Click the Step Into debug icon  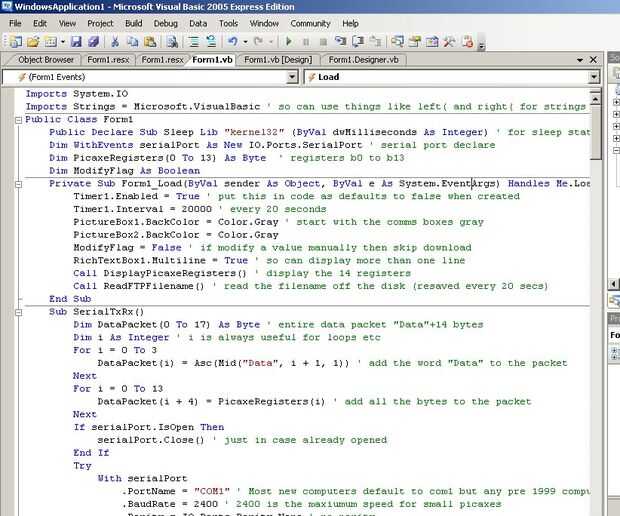340,41
